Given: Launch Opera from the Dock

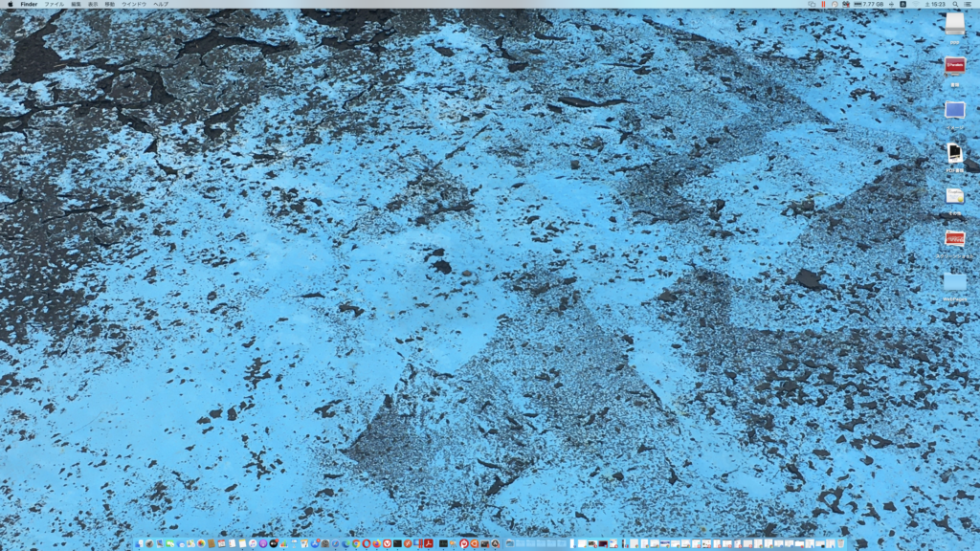Looking at the screenshot, I should [366, 543].
